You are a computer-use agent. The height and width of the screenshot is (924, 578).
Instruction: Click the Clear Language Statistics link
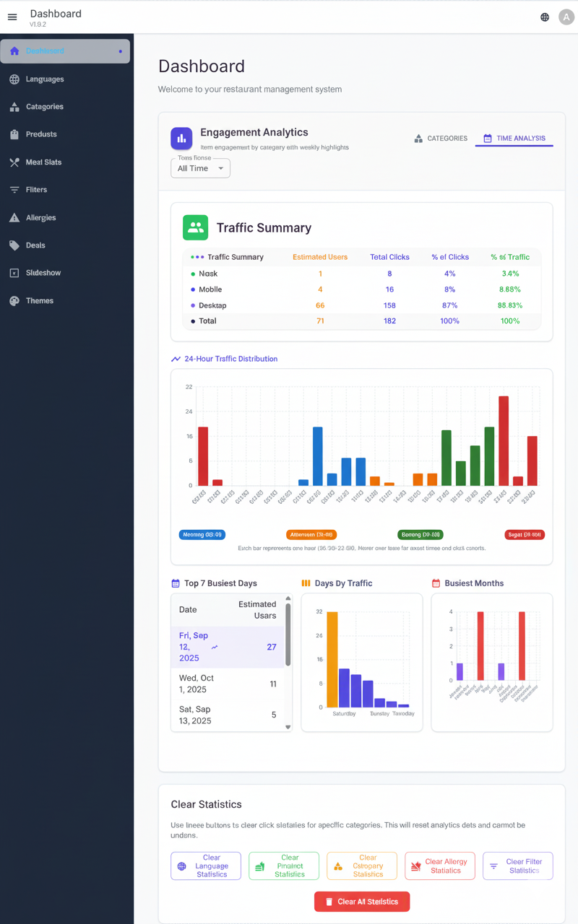click(x=205, y=866)
